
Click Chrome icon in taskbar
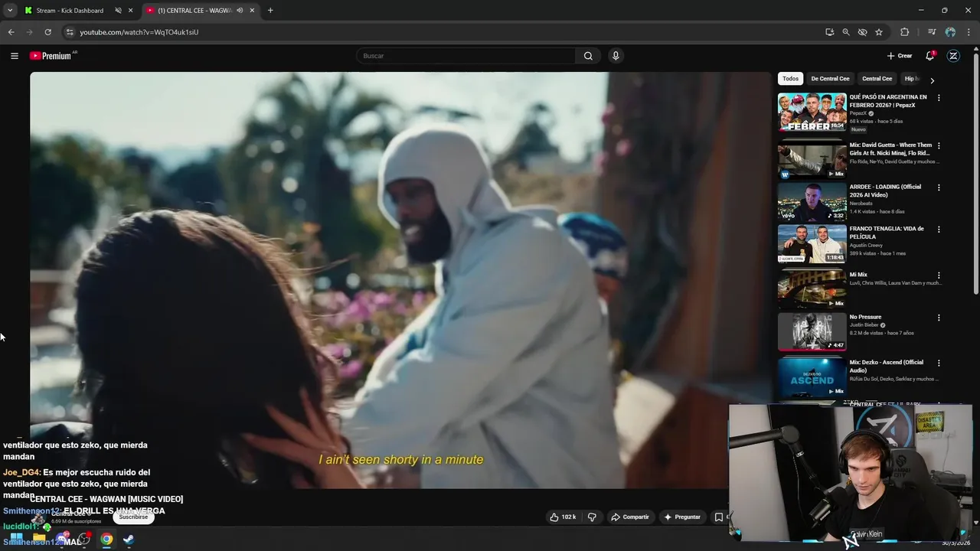106,540
